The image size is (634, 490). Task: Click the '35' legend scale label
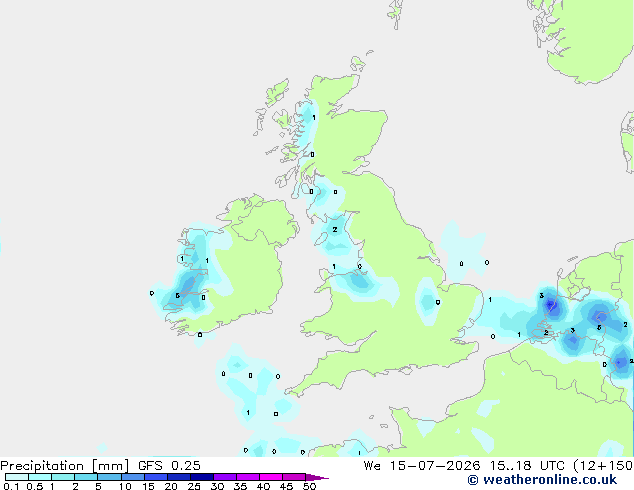240,486
